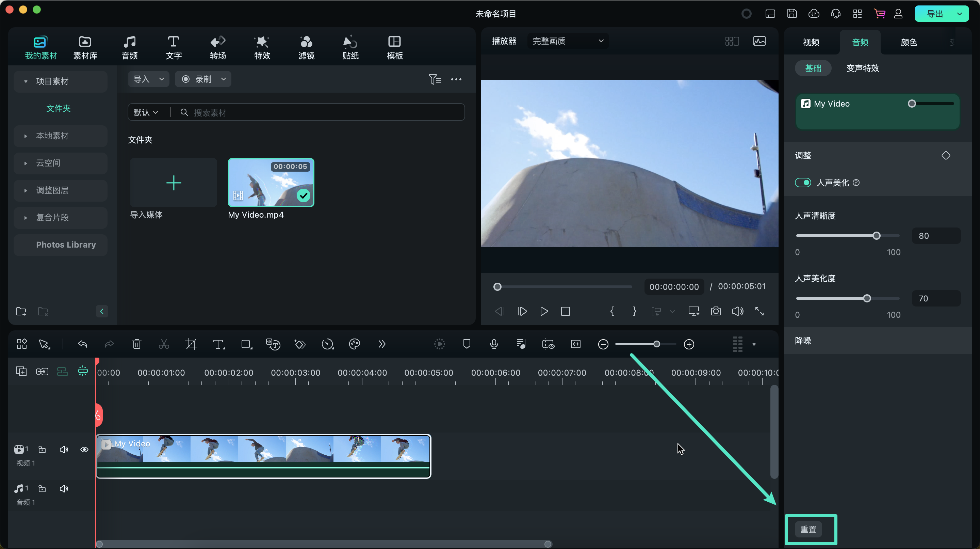Click the 人声清晰度 slider handle
The width and height of the screenshot is (980, 549).
(877, 236)
